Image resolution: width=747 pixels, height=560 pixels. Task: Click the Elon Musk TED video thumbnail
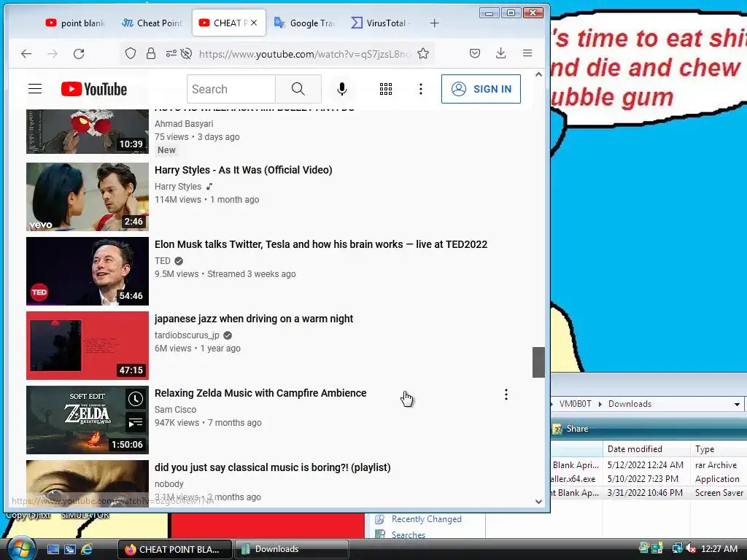88,271
